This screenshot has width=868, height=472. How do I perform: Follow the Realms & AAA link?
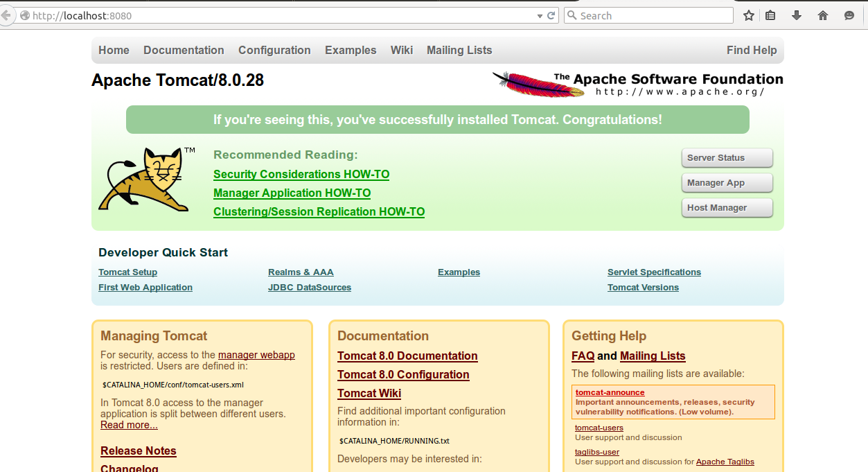point(301,272)
